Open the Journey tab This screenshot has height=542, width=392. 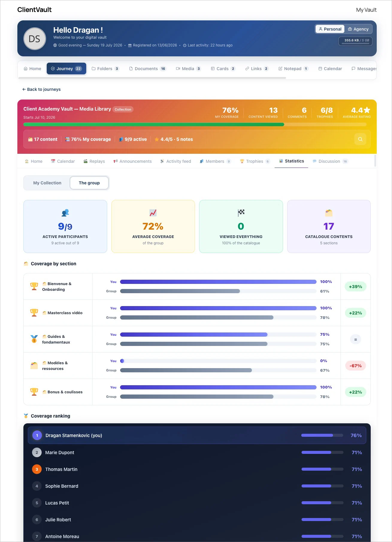(66, 69)
